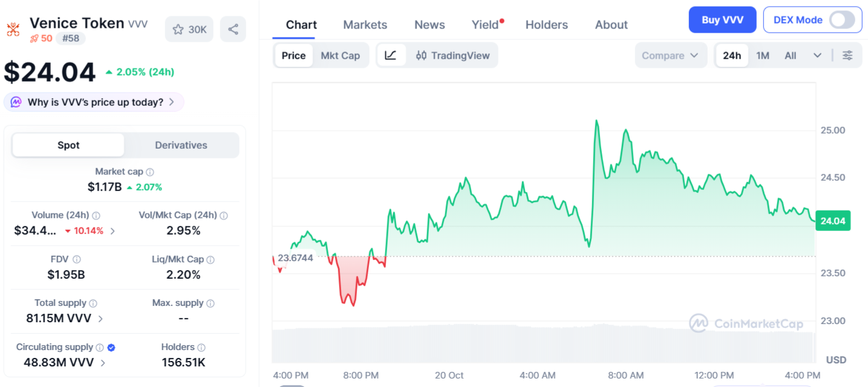
Task: Expand Total supply details chevron
Action: [x=100, y=319]
